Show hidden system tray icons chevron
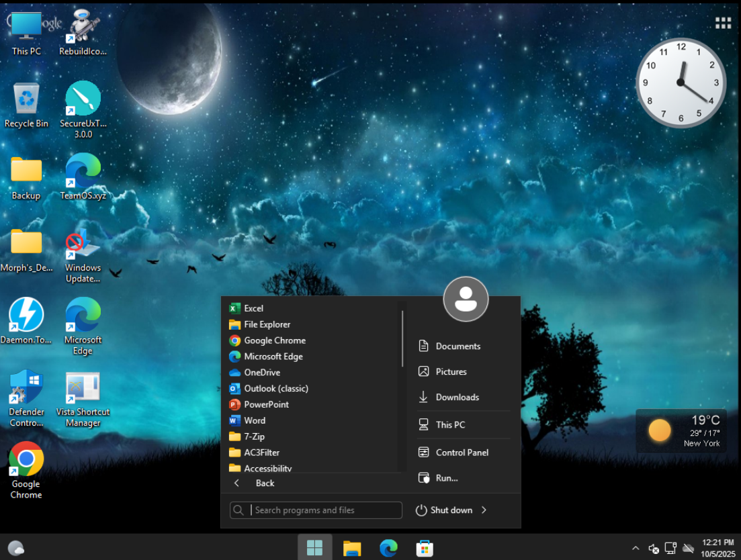 point(636,548)
